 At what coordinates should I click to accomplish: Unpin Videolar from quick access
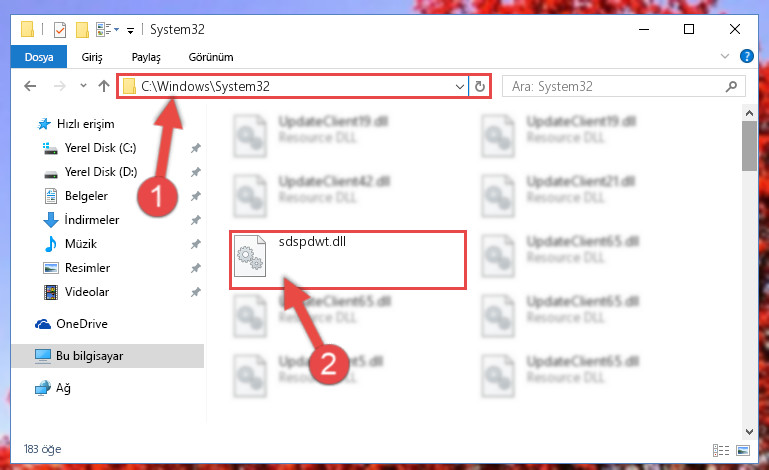pos(196,292)
